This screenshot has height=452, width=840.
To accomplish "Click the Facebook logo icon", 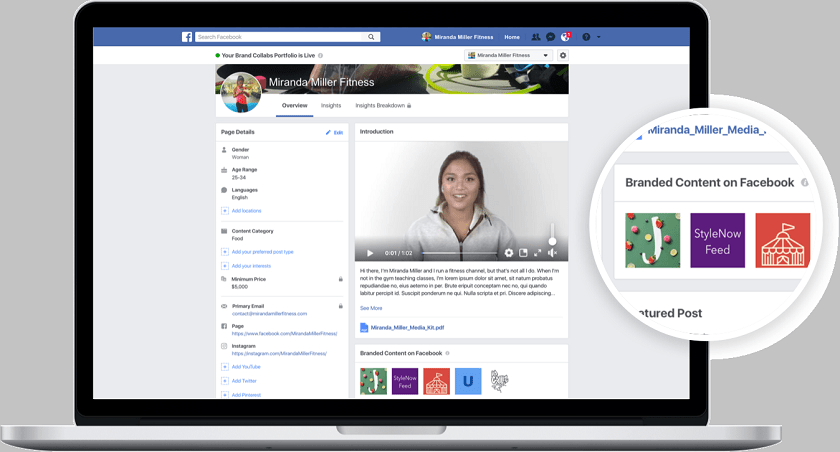I will (x=187, y=37).
